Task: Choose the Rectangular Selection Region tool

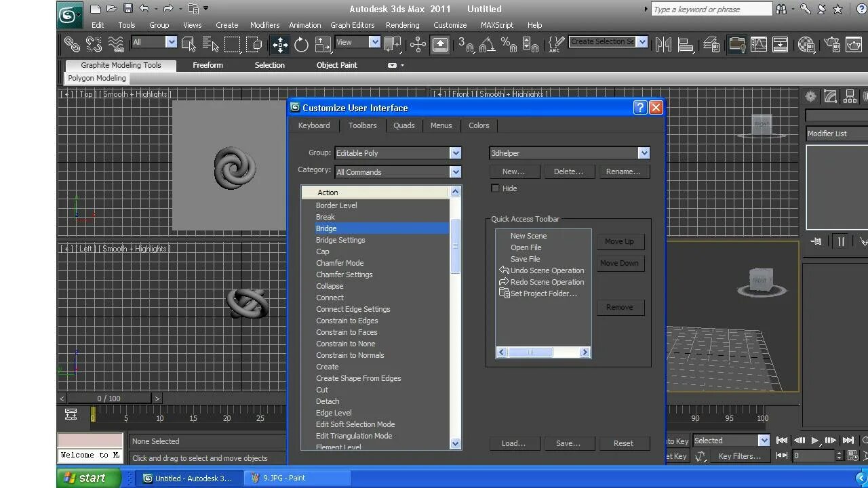Action: click(x=233, y=45)
